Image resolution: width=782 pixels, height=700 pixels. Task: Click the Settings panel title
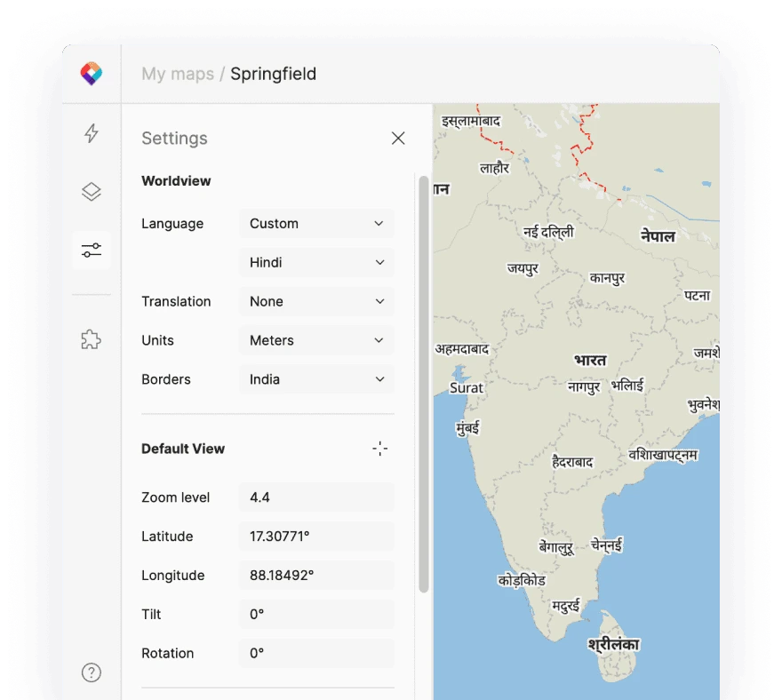click(174, 138)
